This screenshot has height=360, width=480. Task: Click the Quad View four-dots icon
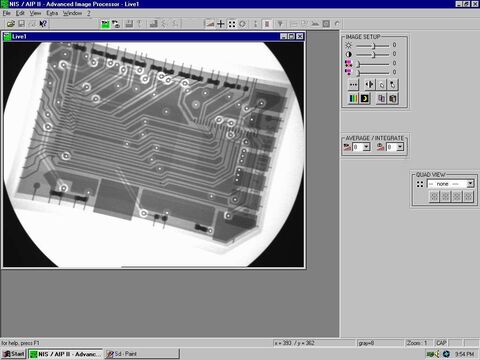(x=420, y=184)
